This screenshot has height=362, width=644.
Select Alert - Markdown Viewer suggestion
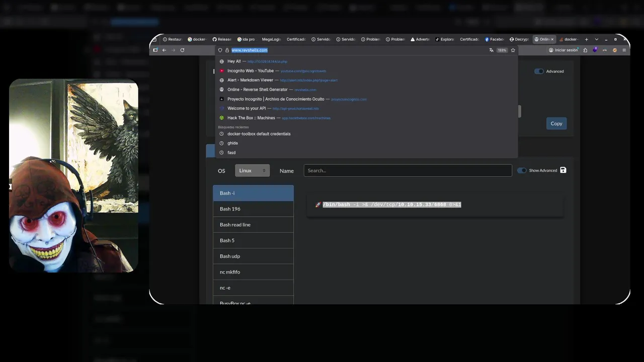[366, 80]
